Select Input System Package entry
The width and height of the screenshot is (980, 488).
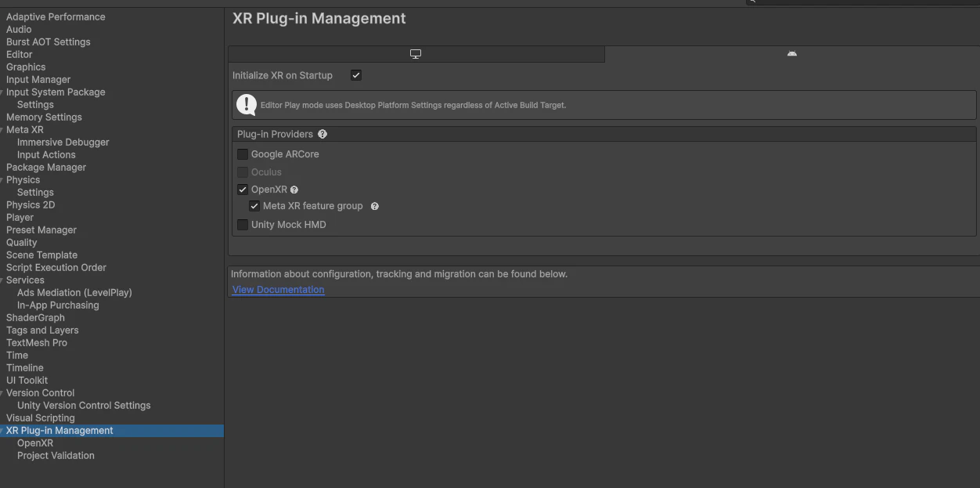[x=56, y=92]
